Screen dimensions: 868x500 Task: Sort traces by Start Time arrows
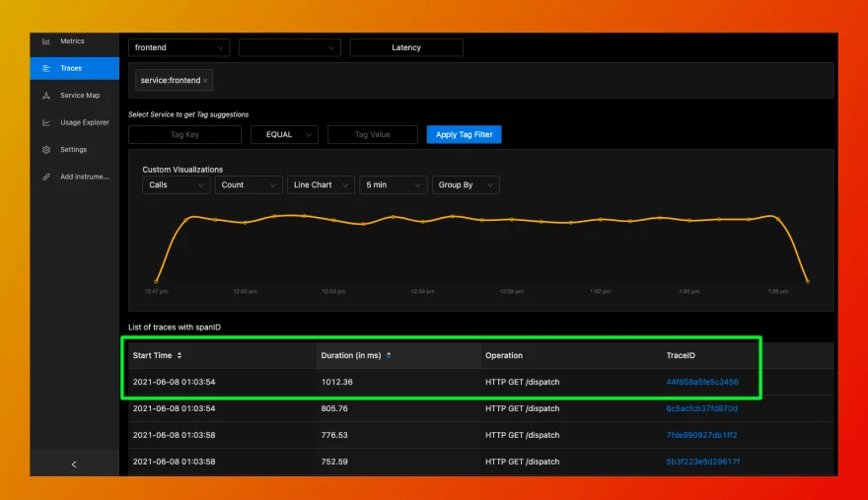180,355
